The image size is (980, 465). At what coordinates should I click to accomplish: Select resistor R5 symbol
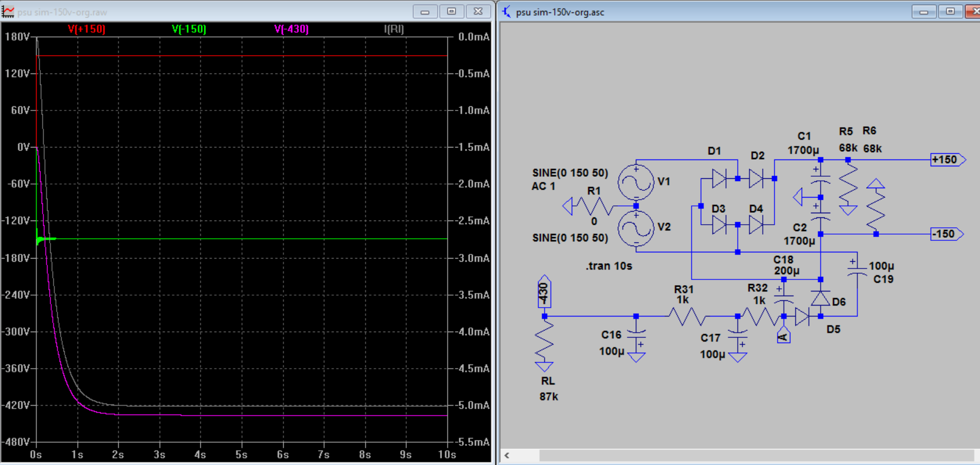tap(848, 183)
